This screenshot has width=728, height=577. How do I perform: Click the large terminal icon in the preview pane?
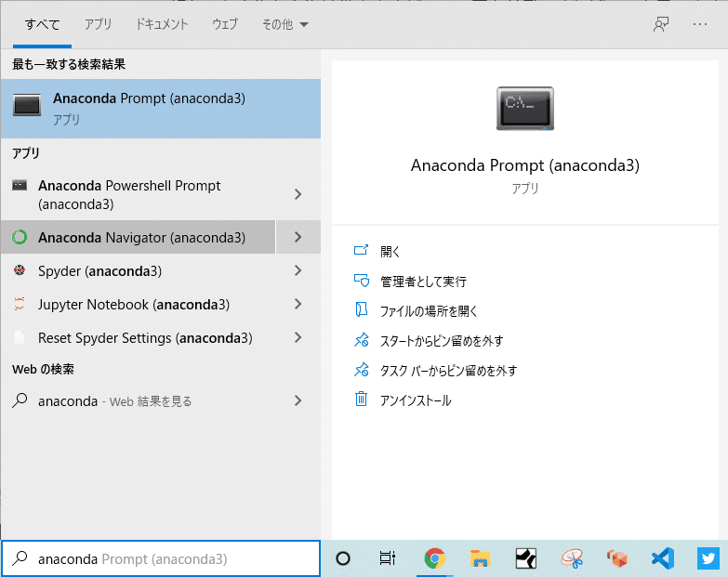tap(525, 108)
